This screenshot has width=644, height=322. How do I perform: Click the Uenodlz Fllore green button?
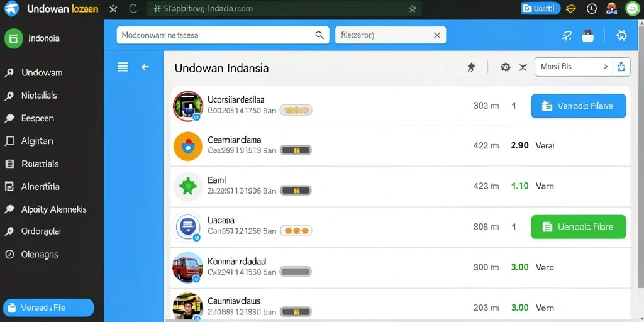[x=579, y=226]
